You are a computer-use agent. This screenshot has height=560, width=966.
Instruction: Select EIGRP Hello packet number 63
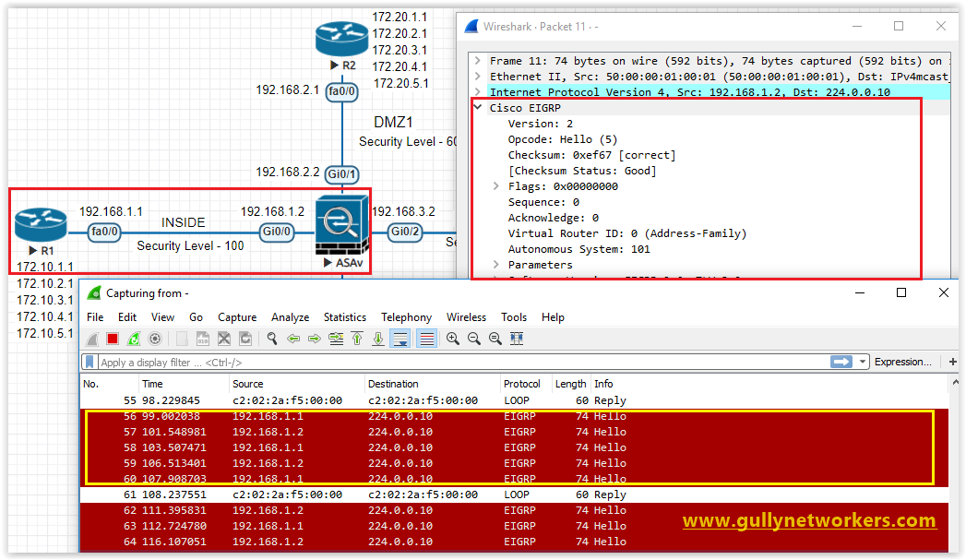(515, 526)
